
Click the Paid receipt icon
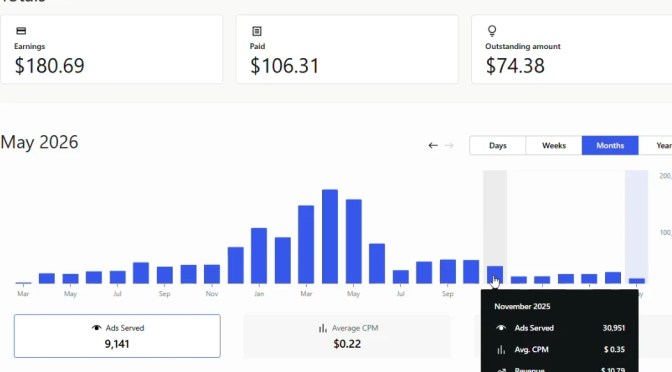tap(257, 31)
